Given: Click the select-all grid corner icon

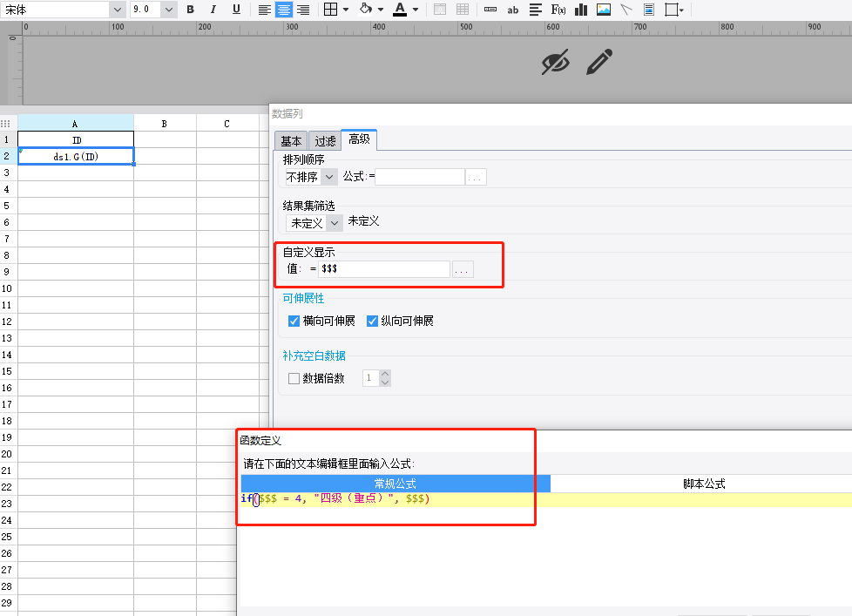Looking at the screenshot, I should [6, 124].
